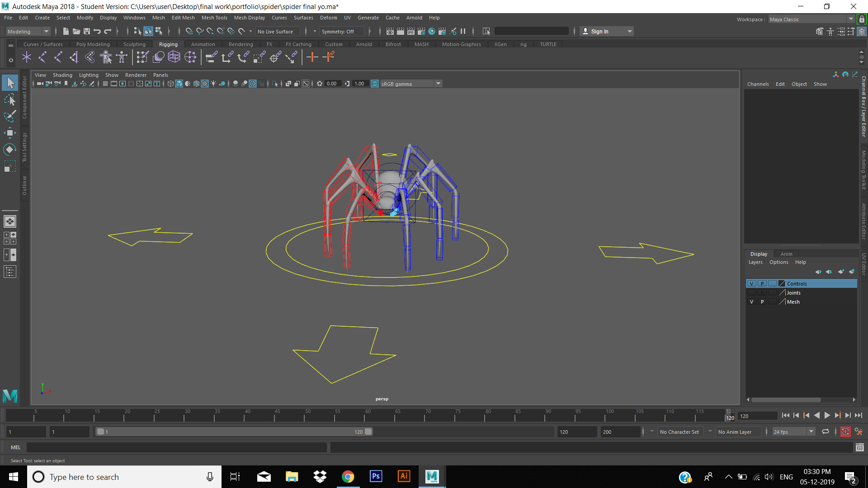Select the HumanIK character tool
Viewport: 868px width, 488px height.
(106, 57)
